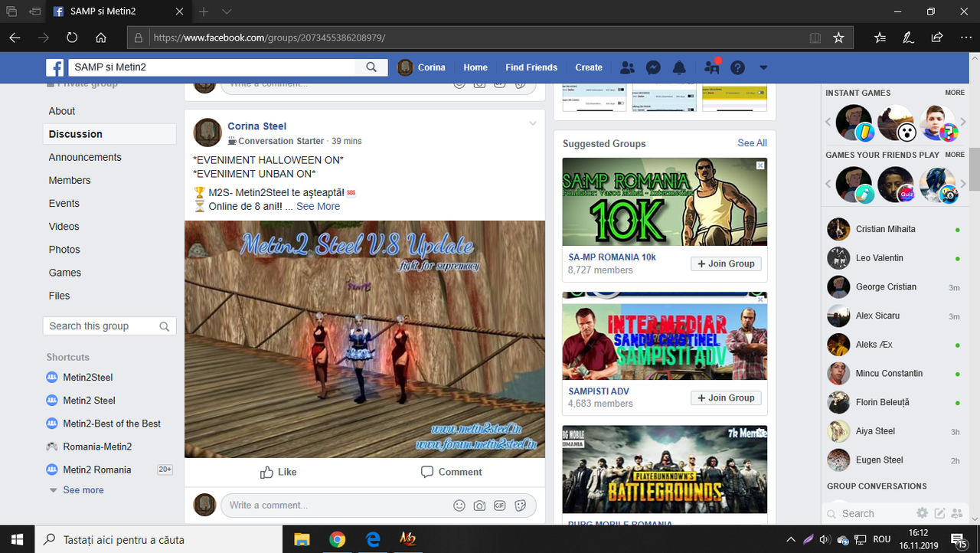Image resolution: width=980 pixels, height=553 pixels.
Task: Show previous instant games with left arrow
Action: pos(828,122)
